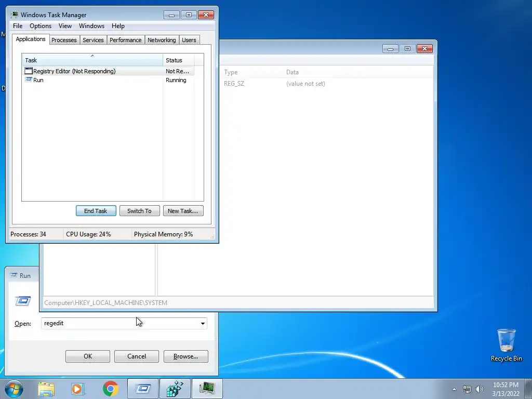Open the Start menu orb

pyautogui.click(x=14, y=389)
